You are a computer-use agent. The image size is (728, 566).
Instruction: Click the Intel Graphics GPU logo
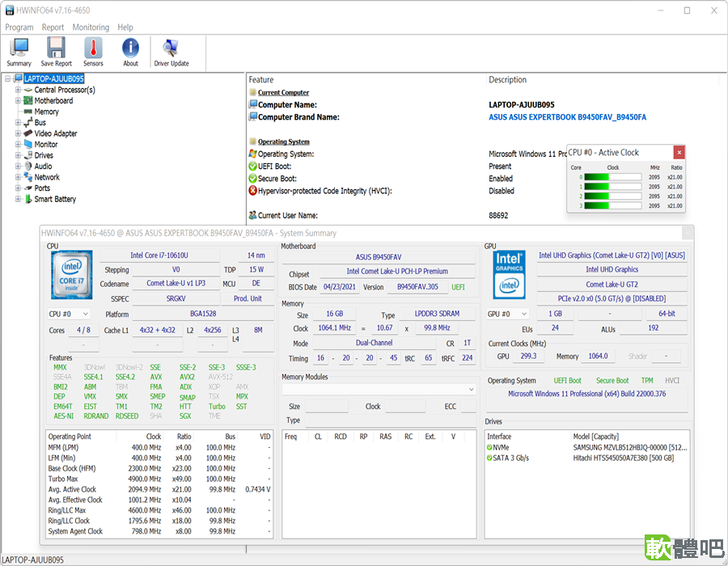coord(509,275)
